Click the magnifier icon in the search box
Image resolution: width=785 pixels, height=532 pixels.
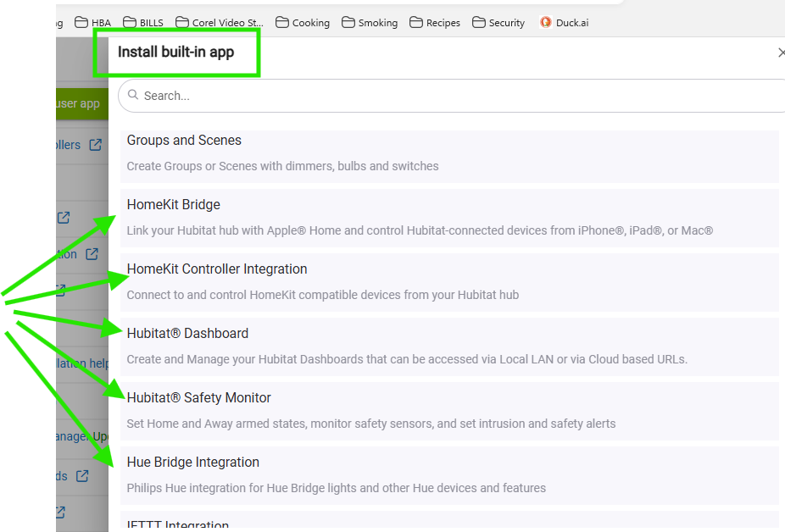[x=133, y=96]
